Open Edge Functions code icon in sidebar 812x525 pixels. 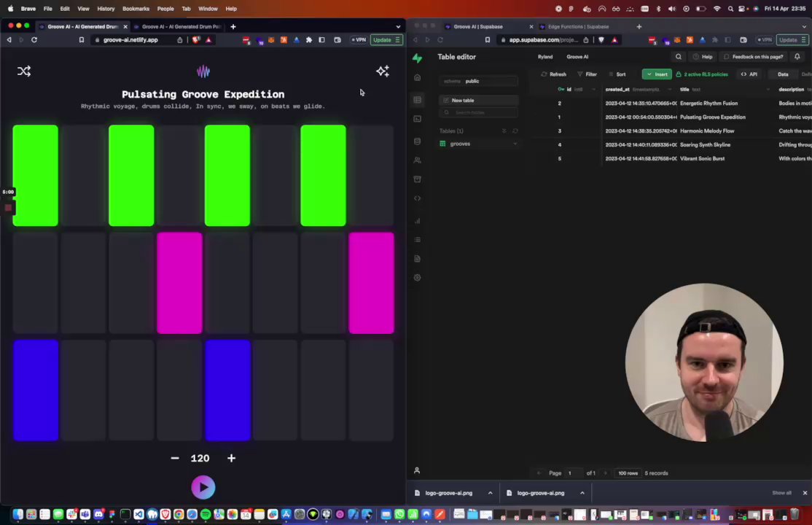pyautogui.click(x=418, y=198)
